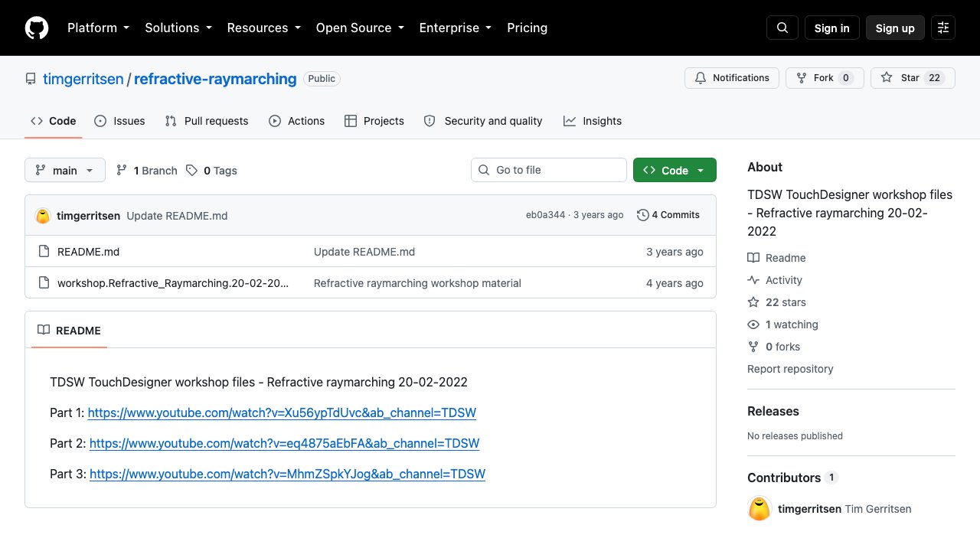Screen dimensions: 980x551
Task: Switch to the Issues tab
Action: pyautogui.click(x=119, y=121)
